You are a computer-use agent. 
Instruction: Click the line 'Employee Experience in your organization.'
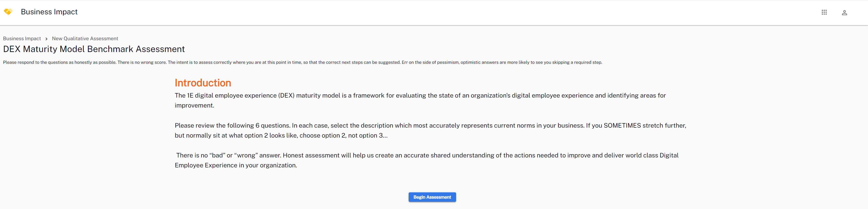click(x=235, y=166)
